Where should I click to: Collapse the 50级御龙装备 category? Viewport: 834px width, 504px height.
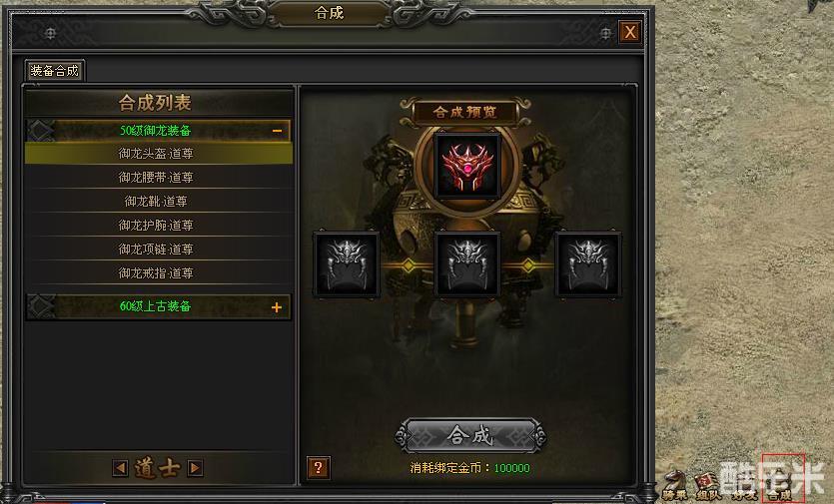coord(277,131)
